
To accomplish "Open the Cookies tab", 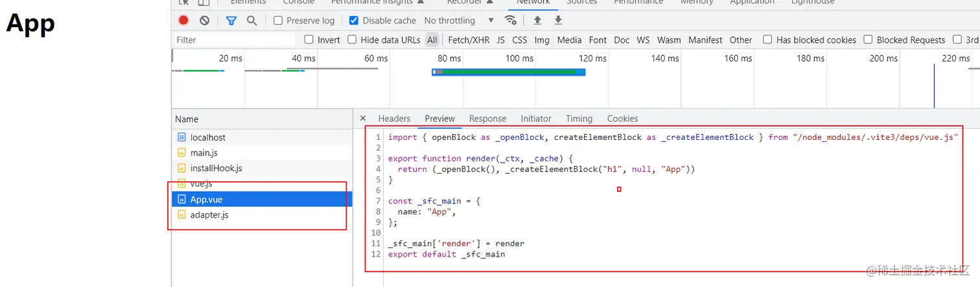I will coord(622,119).
